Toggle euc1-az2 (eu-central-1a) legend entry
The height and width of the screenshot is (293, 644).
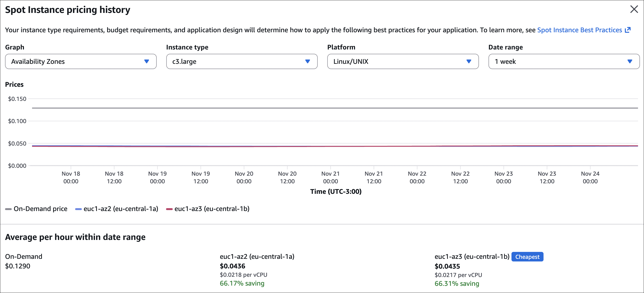tap(121, 209)
